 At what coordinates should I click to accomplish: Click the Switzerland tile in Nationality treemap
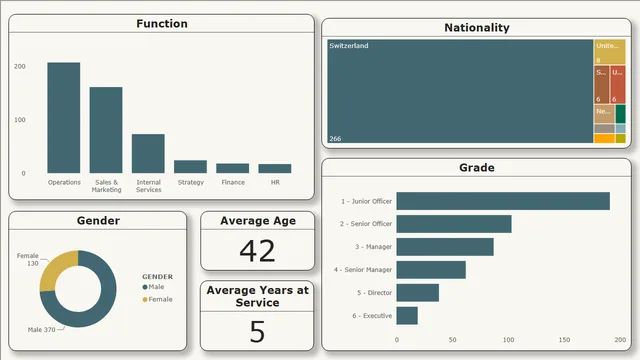pyautogui.click(x=460, y=91)
